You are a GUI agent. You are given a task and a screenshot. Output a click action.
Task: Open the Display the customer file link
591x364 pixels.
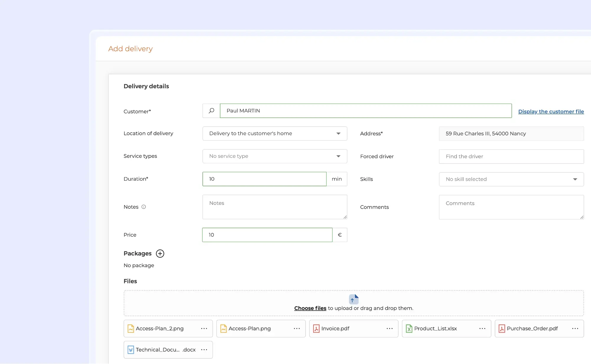click(x=551, y=112)
